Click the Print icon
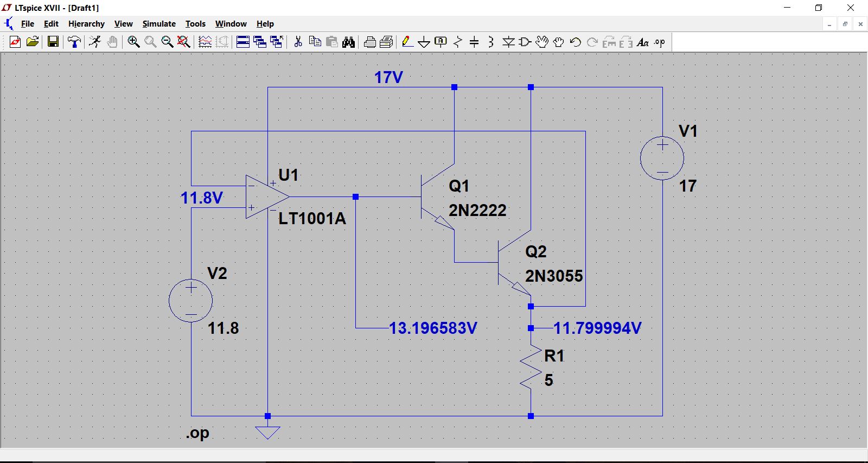Viewport: 868px width, 463px height. click(370, 42)
